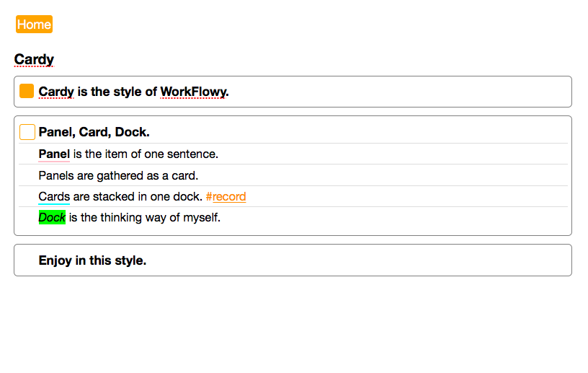
Task: Expand the collapsed orange bullet beside Cardy
Action: [x=27, y=91]
